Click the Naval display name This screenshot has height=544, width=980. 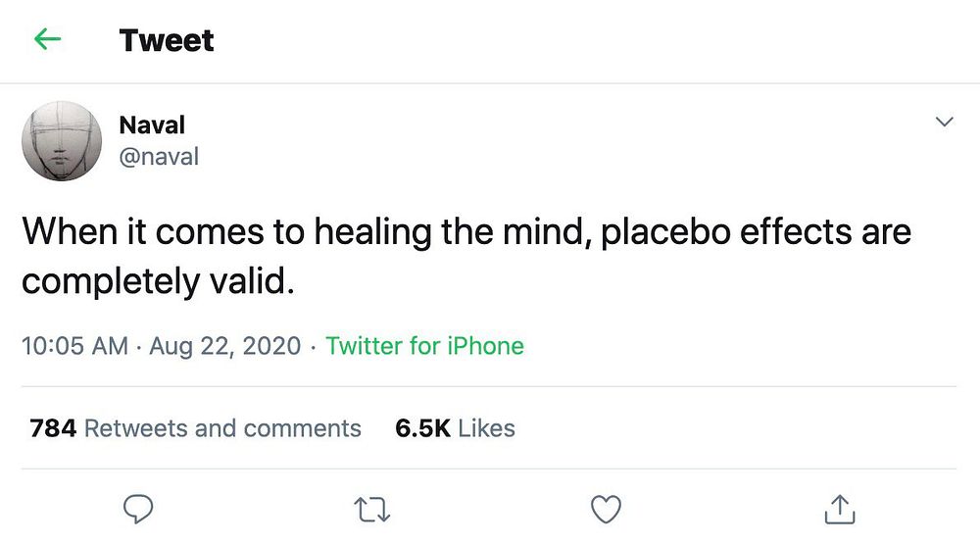coord(151,124)
